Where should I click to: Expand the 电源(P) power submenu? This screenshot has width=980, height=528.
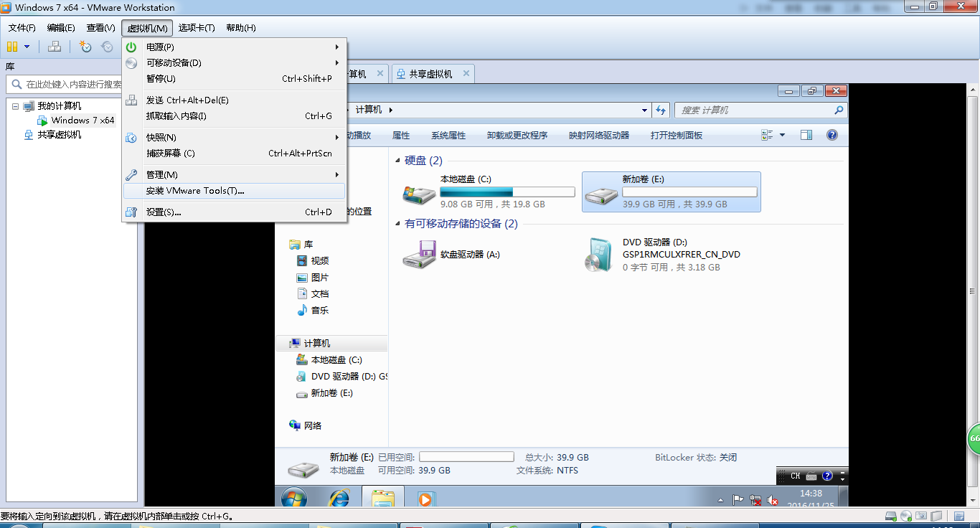(234, 47)
